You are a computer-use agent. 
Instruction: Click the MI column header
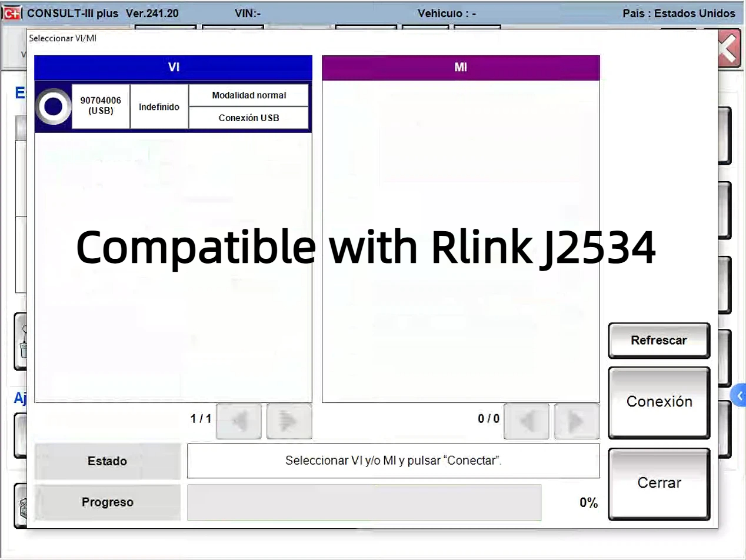(461, 68)
